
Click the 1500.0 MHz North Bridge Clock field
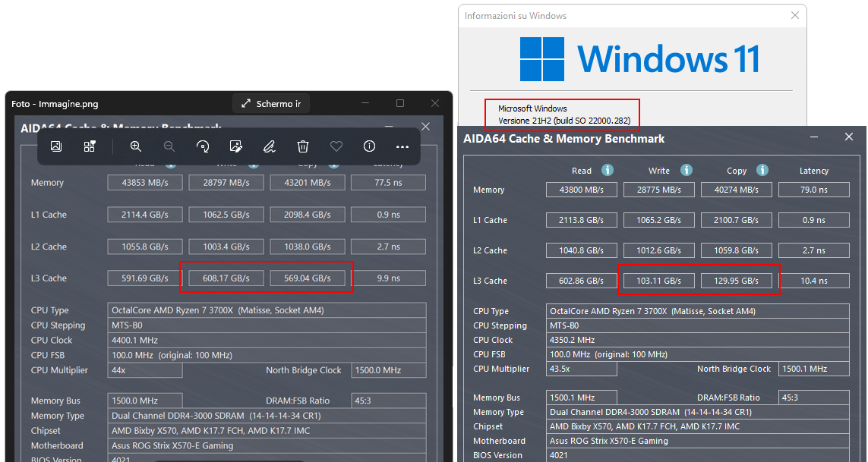389,370
